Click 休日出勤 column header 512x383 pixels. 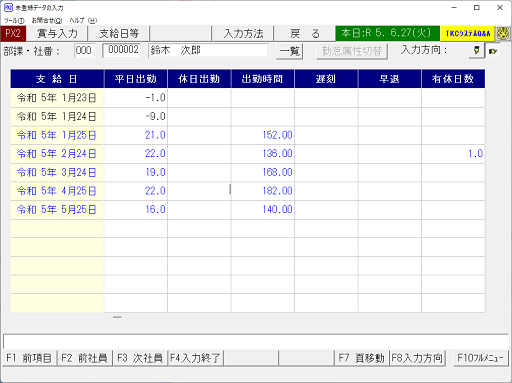pyautogui.click(x=199, y=79)
